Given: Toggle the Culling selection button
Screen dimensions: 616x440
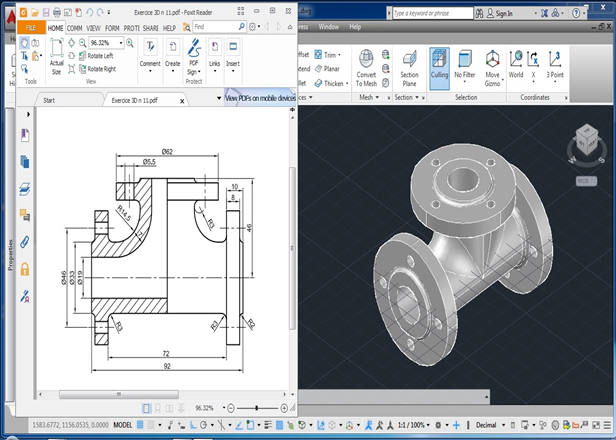Looking at the screenshot, I should coord(439,68).
